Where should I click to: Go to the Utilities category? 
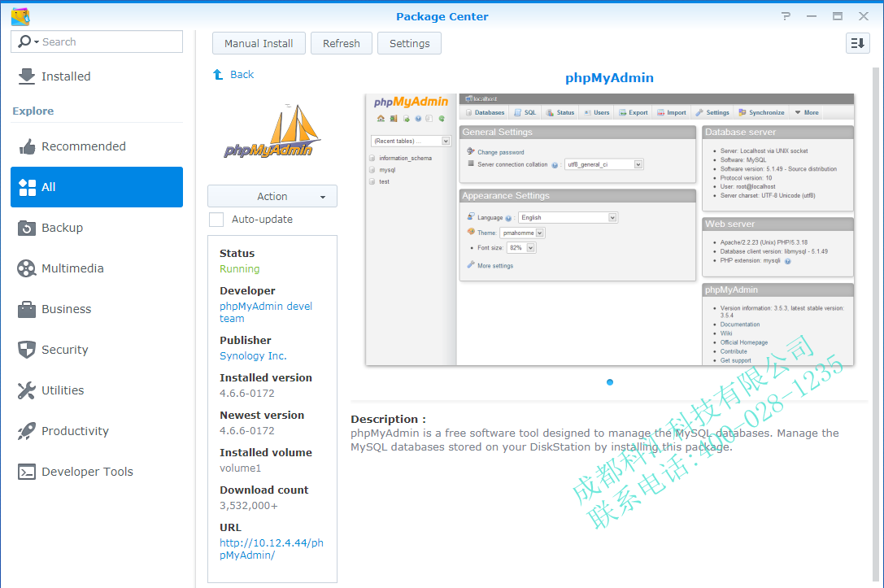(x=97, y=390)
